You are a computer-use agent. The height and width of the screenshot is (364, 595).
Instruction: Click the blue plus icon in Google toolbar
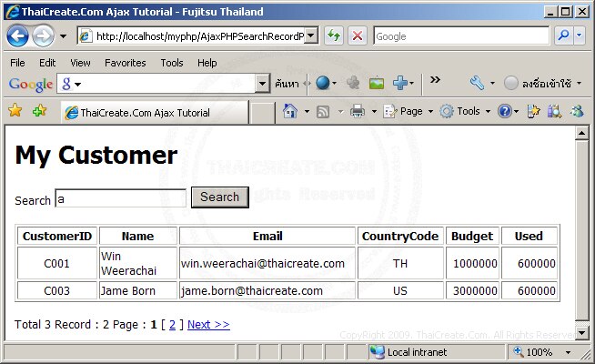(x=400, y=83)
